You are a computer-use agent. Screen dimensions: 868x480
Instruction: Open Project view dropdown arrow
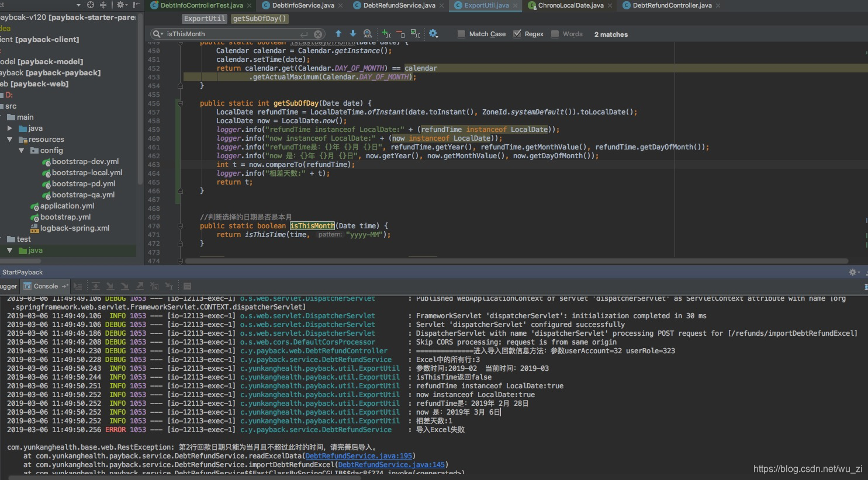[x=78, y=5]
